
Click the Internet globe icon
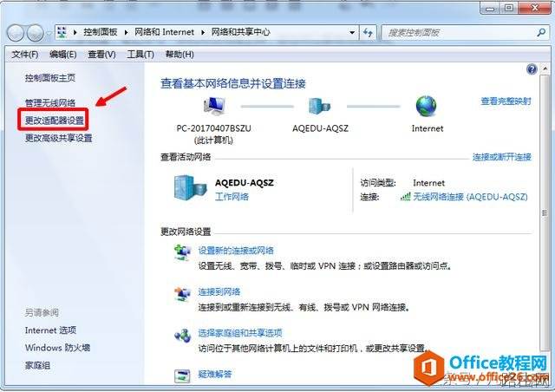pyautogui.click(x=426, y=106)
